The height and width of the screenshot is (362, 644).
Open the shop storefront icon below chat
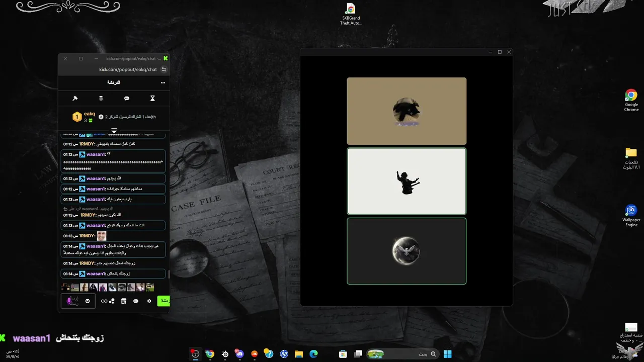(x=124, y=301)
